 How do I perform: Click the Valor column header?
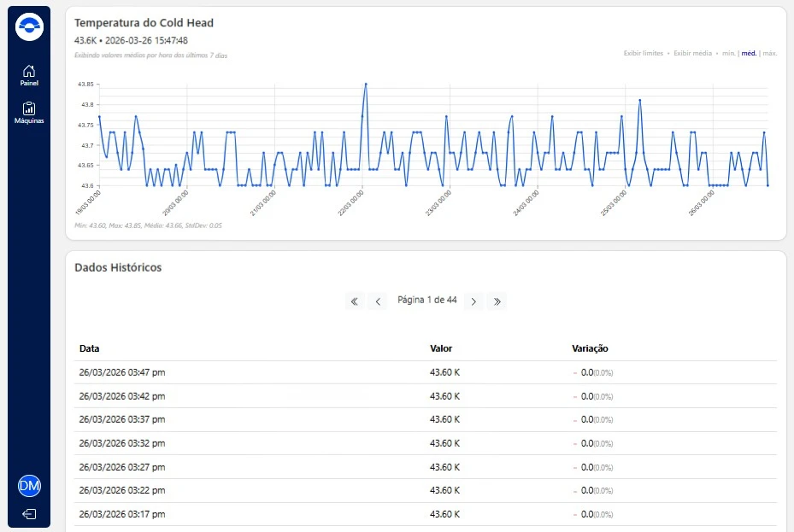click(x=441, y=348)
